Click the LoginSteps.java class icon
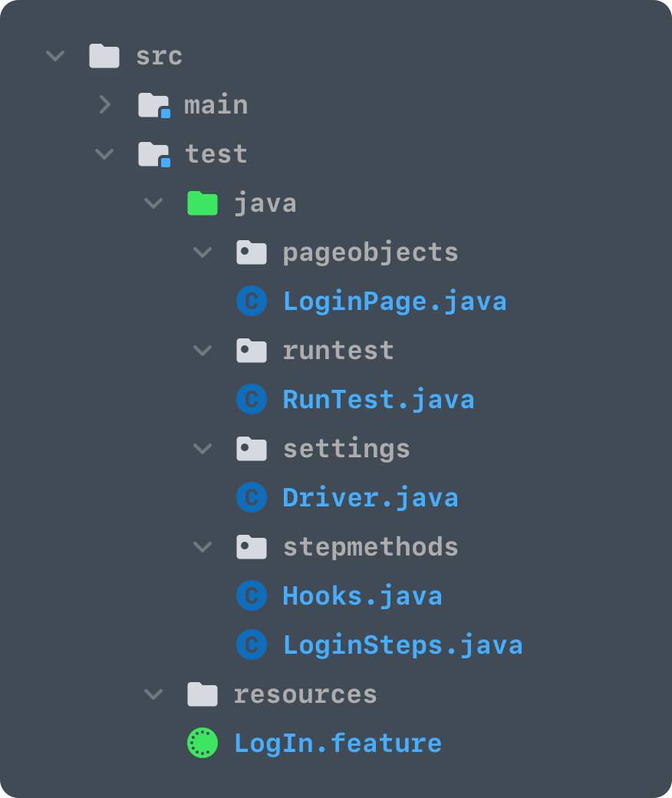 (252, 645)
